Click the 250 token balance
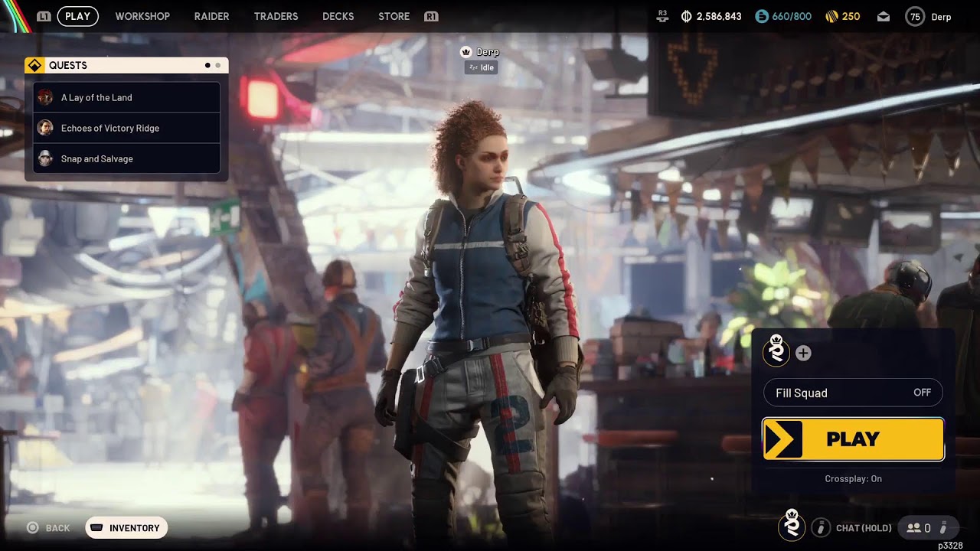Viewport: 980px width, 551px height. pyautogui.click(x=851, y=17)
